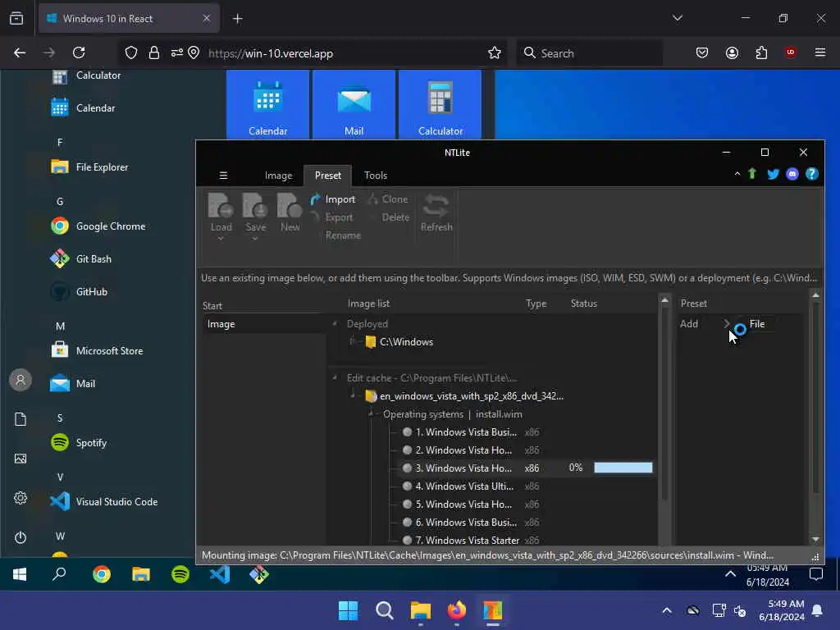This screenshot has height=630, width=840.
Task: Click the Image list column header
Action: coord(368,304)
